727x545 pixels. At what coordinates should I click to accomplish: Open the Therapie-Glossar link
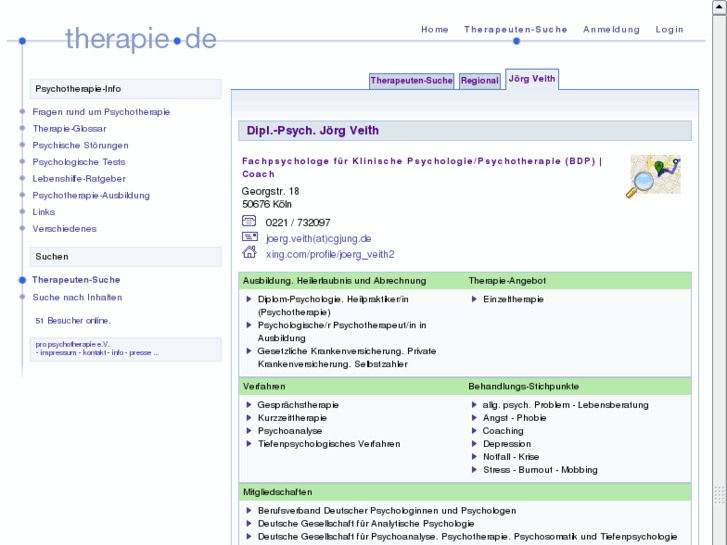pos(70,128)
